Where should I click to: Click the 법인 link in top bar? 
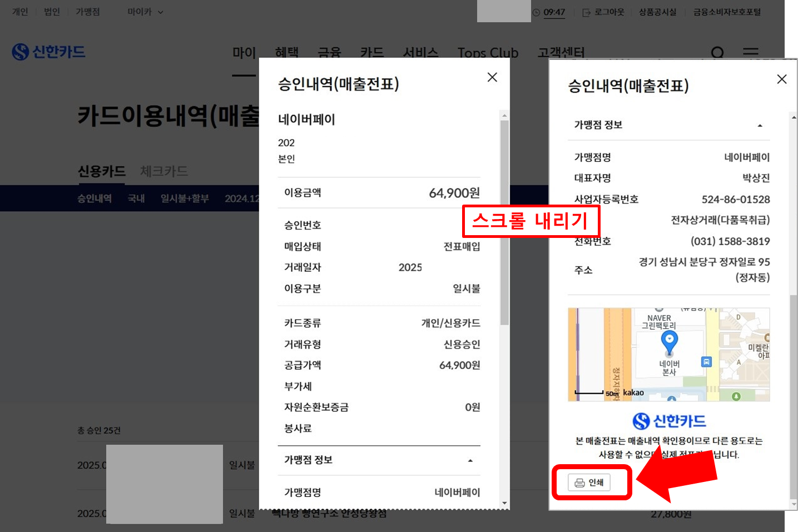(52, 12)
